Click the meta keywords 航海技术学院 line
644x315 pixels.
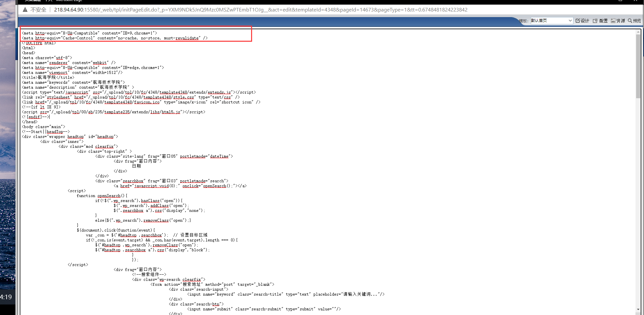(x=74, y=82)
